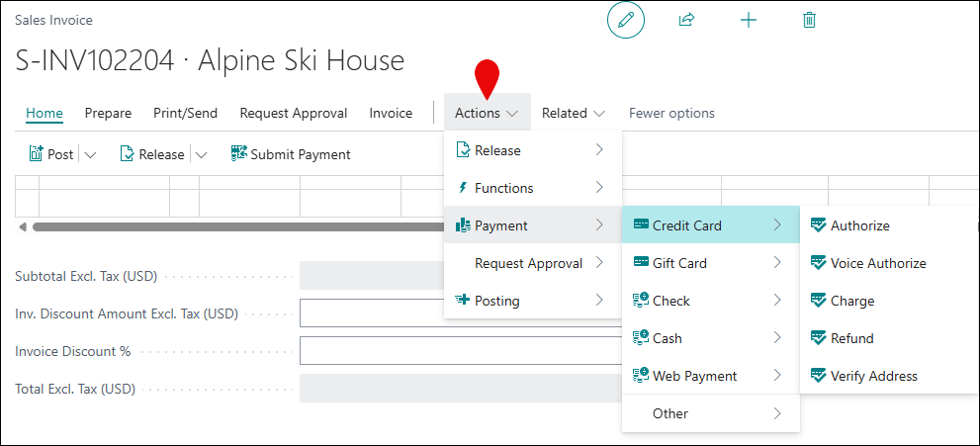Click the Inv. Discount Amount Excl. Tax field

(x=461, y=312)
